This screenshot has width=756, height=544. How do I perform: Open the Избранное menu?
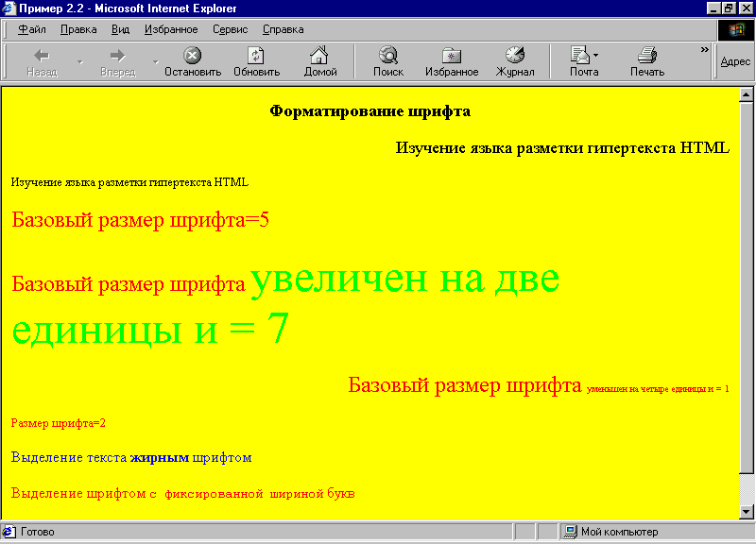click(171, 30)
